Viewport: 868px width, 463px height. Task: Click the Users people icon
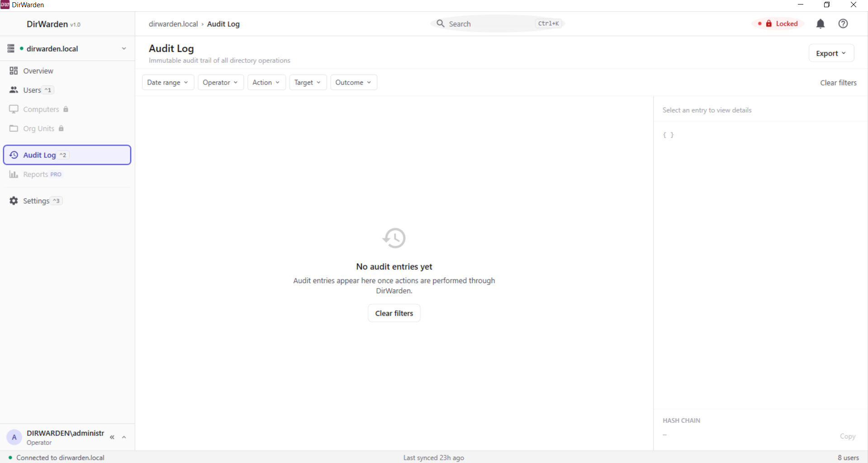(14, 90)
